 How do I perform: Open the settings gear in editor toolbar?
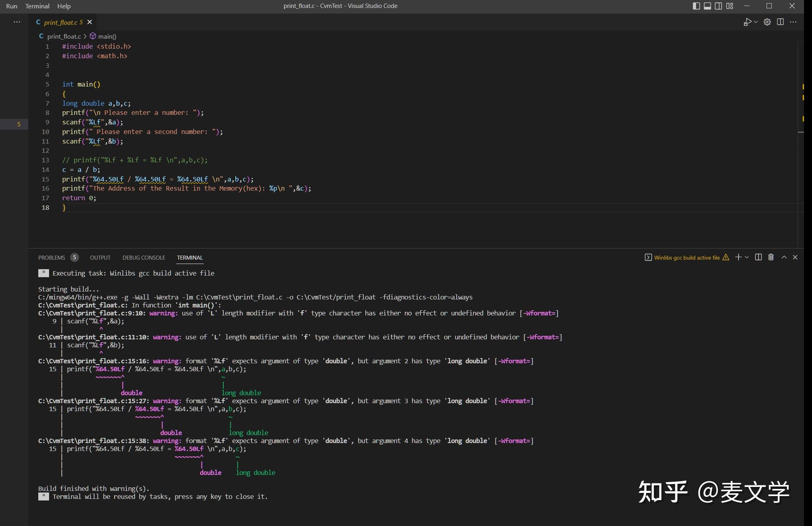tap(767, 22)
